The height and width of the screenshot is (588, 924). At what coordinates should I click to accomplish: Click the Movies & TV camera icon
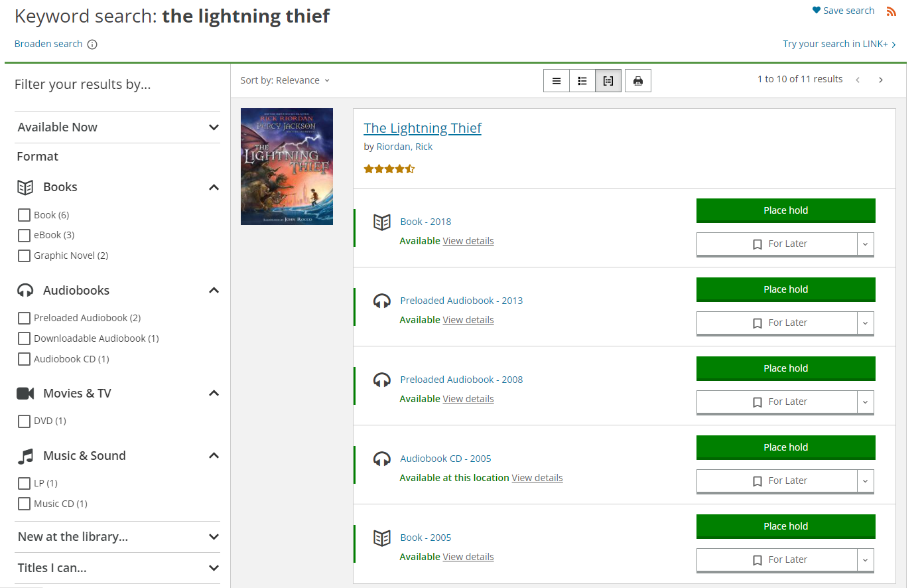[x=25, y=392]
